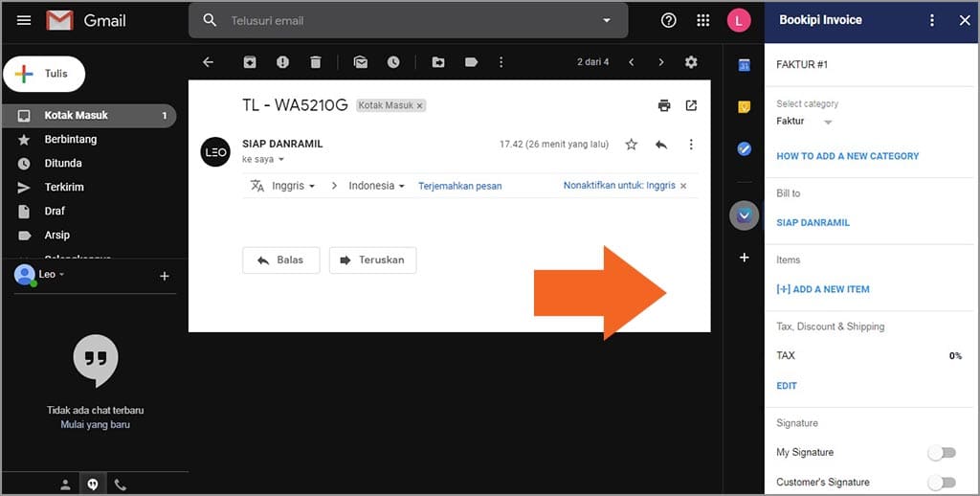Click the Balas reply button
This screenshot has height=496, width=980.
tap(281, 260)
